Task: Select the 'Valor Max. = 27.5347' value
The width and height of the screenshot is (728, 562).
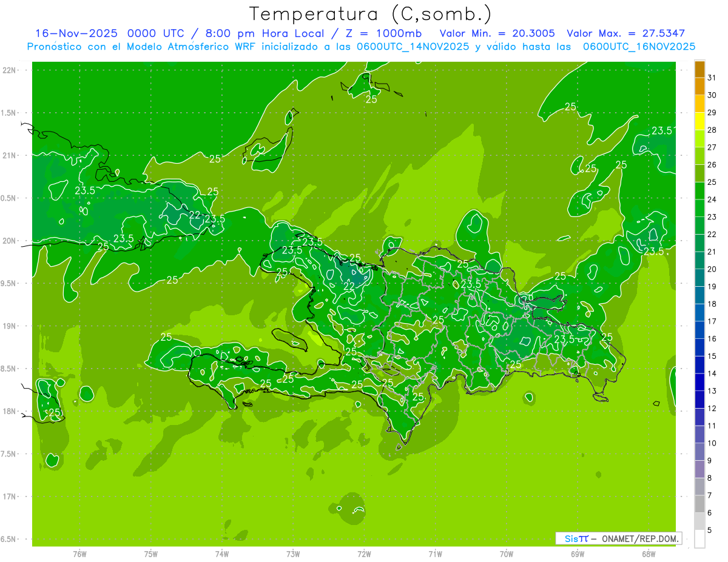Action: 625,33
